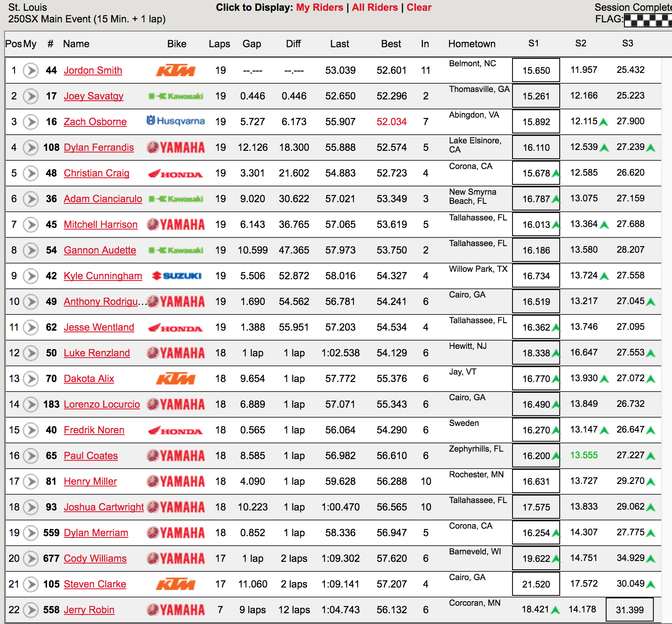
Task: Click the Lake Elsinore, CA hometown cell
Action: (475, 145)
